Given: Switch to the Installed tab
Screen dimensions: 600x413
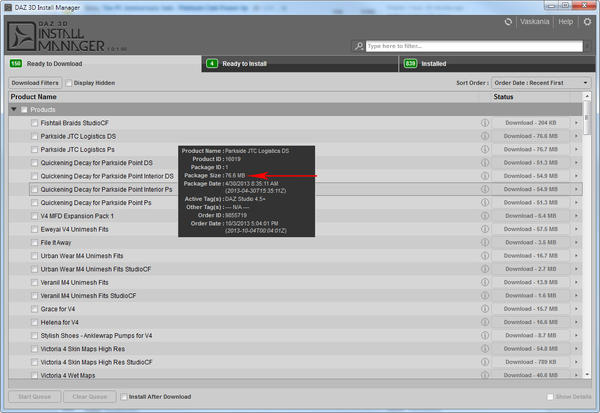Looking at the screenshot, I should click(x=497, y=64).
